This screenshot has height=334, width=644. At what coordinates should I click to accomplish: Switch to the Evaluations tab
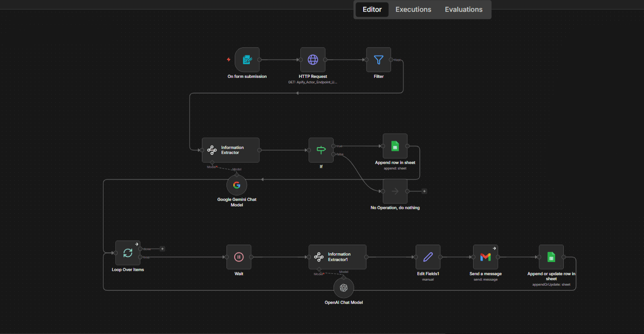tap(463, 9)
